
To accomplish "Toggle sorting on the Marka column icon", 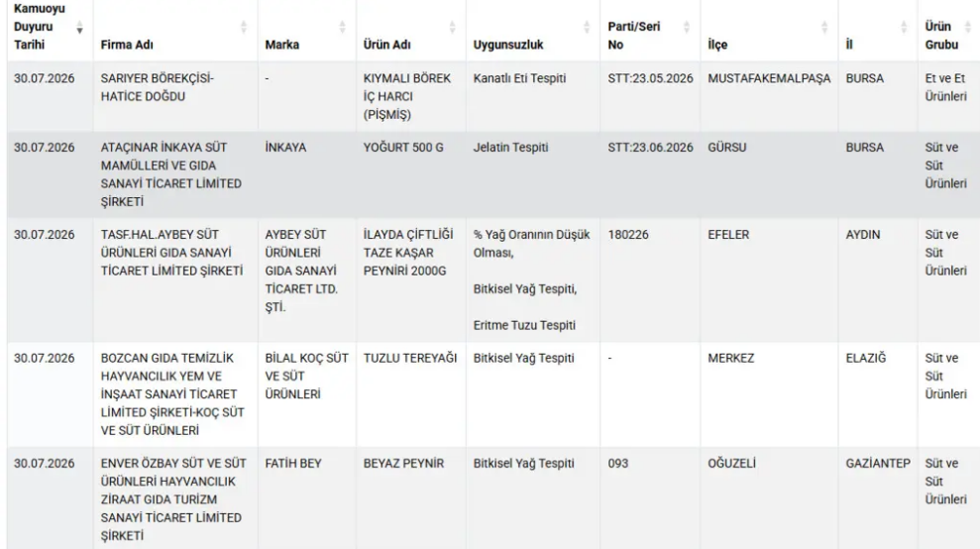I will coord(342,28).
